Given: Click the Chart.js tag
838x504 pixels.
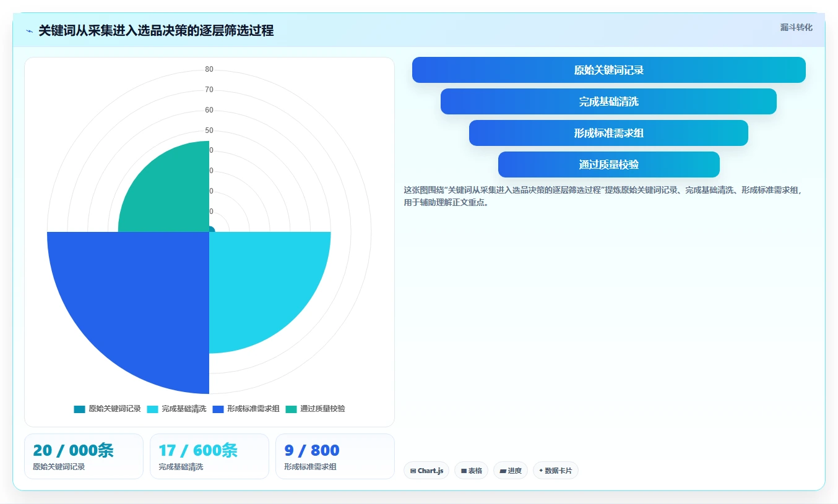Looking at the screenshot, I should 426,471.
